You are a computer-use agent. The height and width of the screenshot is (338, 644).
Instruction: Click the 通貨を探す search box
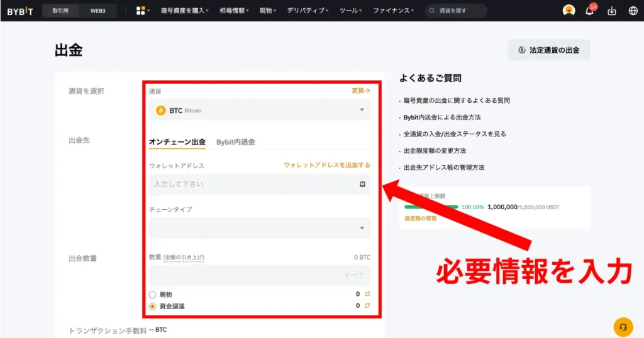pos(456,11)
